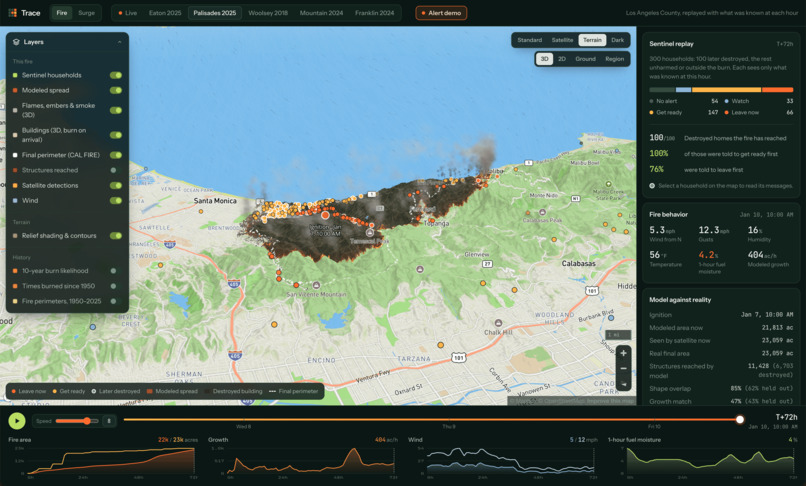Disable Buildings 3D burn on arrival layer
Screen dimensions: 806x486
116,135
